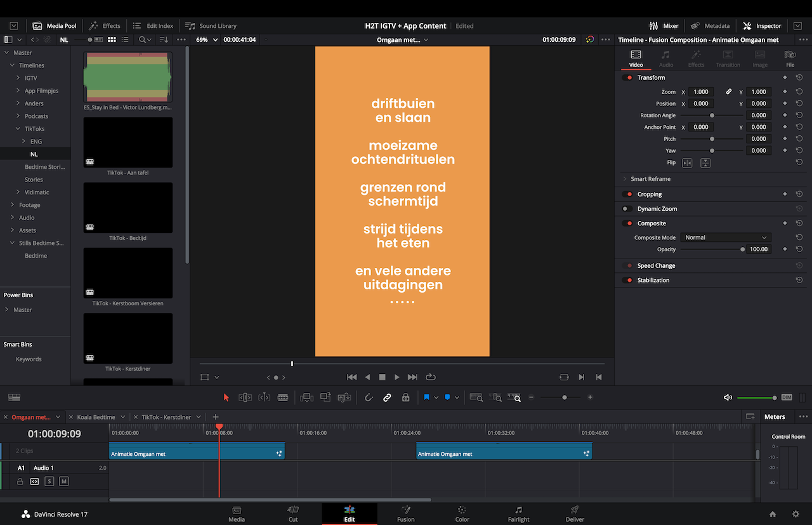Screen dimensions: 812x525
Task: Click Play Reverse button
Action: point(367,377)
